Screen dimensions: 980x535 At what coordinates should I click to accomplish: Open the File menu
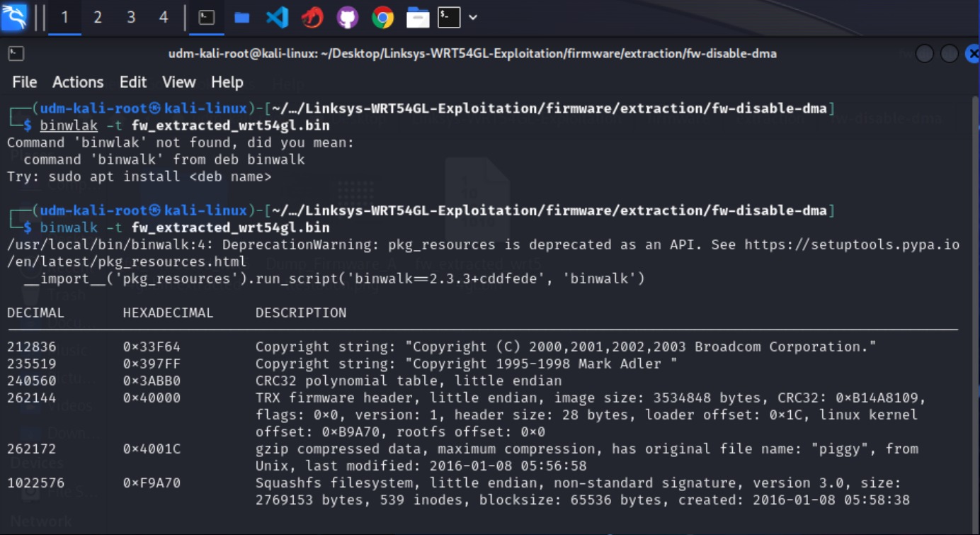(x=24, y=82)
